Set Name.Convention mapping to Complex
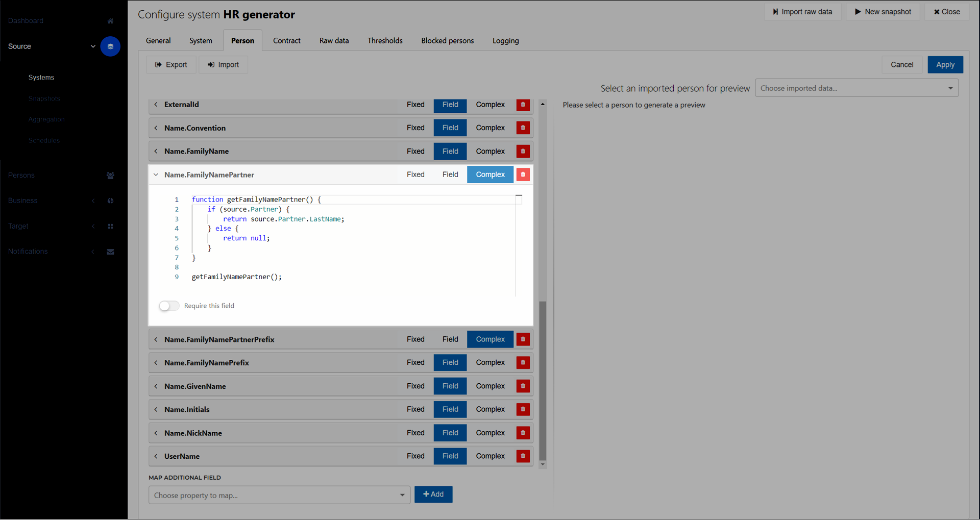Viewport: 980px width, 520px height. tap(490, 128)
